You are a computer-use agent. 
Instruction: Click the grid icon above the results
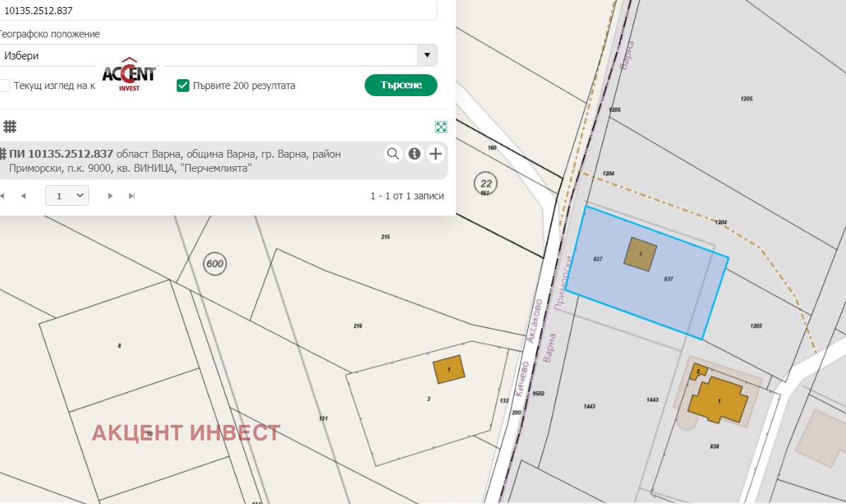point(10,127)
